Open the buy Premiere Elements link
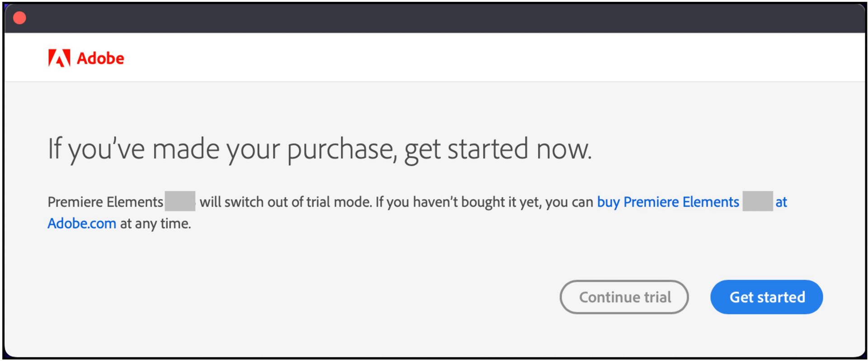The image size is (868, 361). pos(668,202)
